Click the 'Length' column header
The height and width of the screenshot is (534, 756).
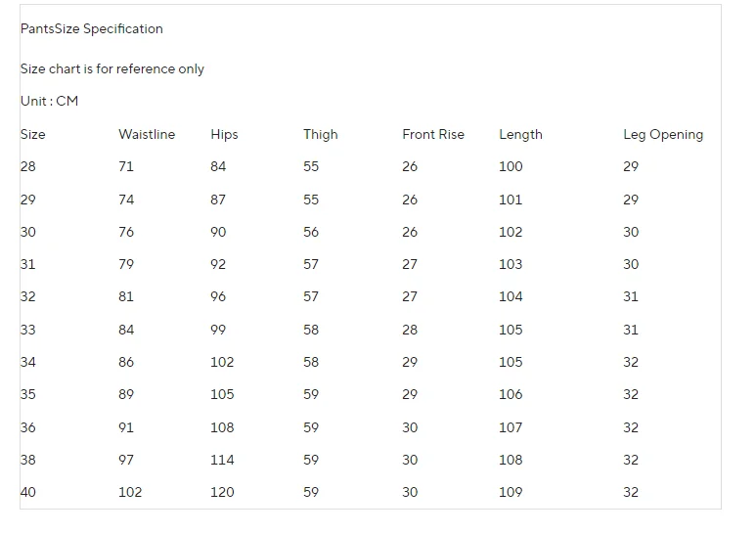tap(520, 134)
